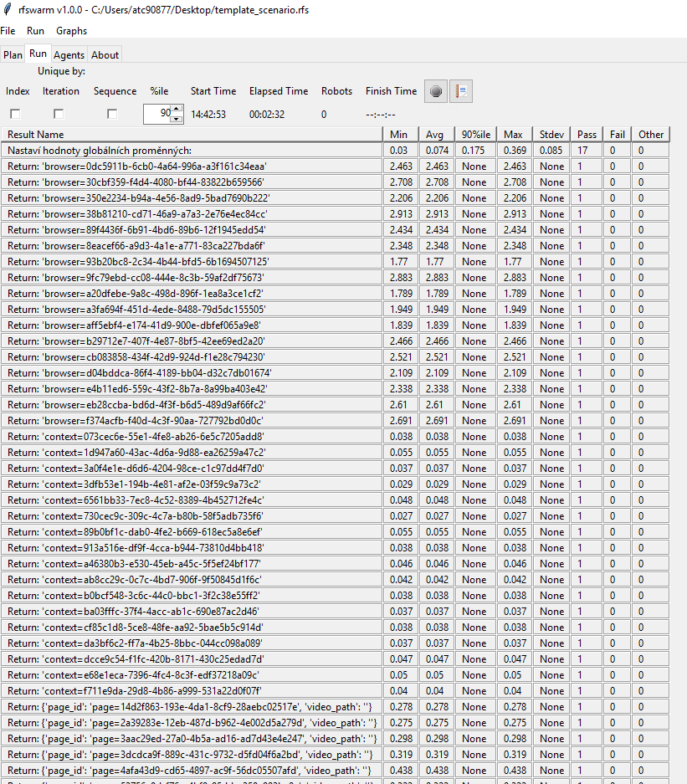
Task: Click the Max column header
Action: (x=515, y=135)
